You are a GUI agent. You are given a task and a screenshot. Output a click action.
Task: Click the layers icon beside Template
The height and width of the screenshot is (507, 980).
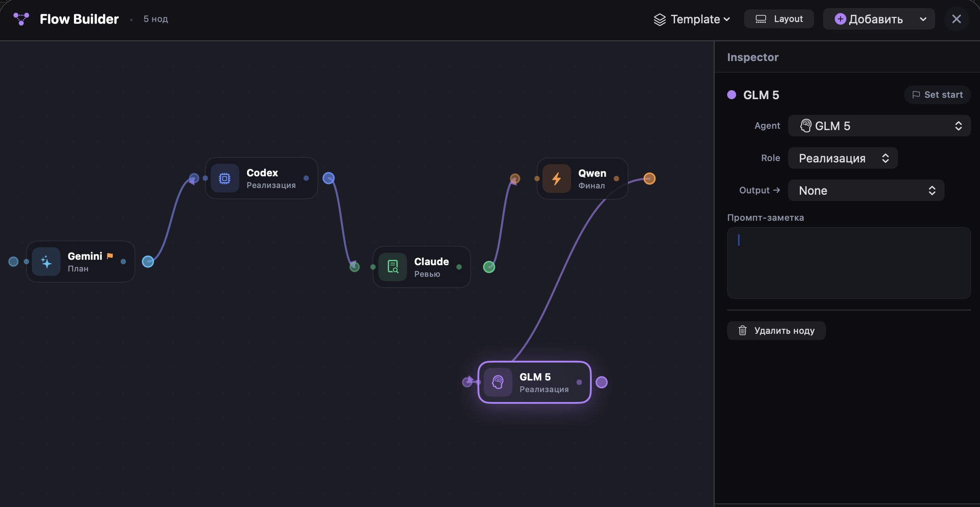pos(659,19)
